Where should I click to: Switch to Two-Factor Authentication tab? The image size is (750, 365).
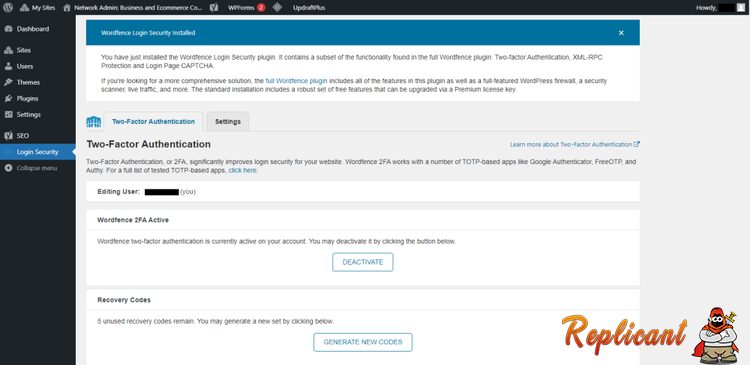(153, 122)
